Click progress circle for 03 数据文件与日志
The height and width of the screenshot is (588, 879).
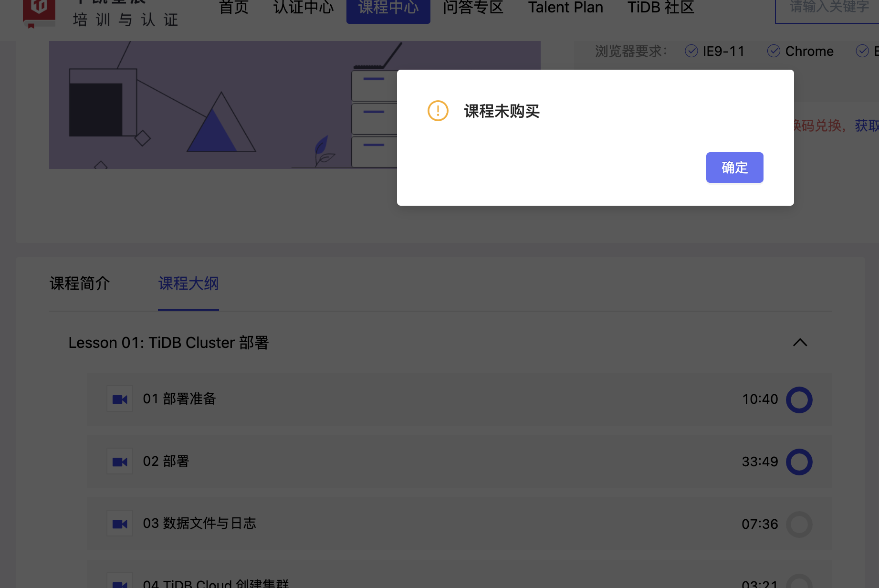pos(799,524)
